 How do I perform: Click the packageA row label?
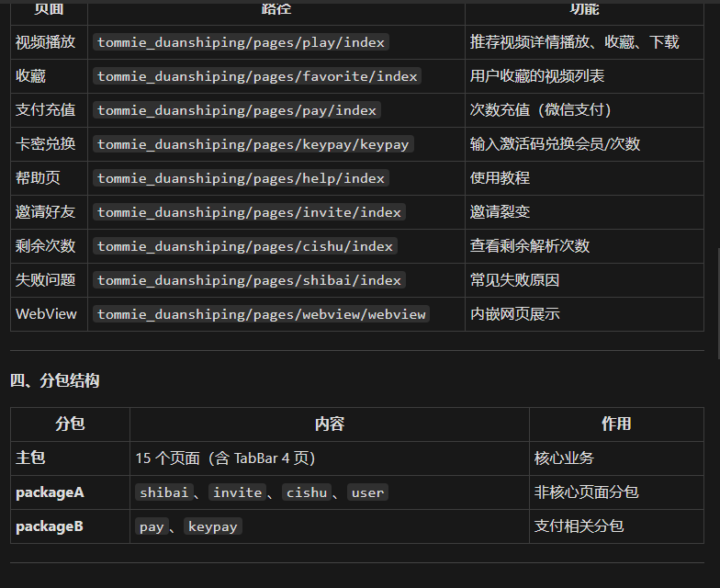(x=50, y=492)
